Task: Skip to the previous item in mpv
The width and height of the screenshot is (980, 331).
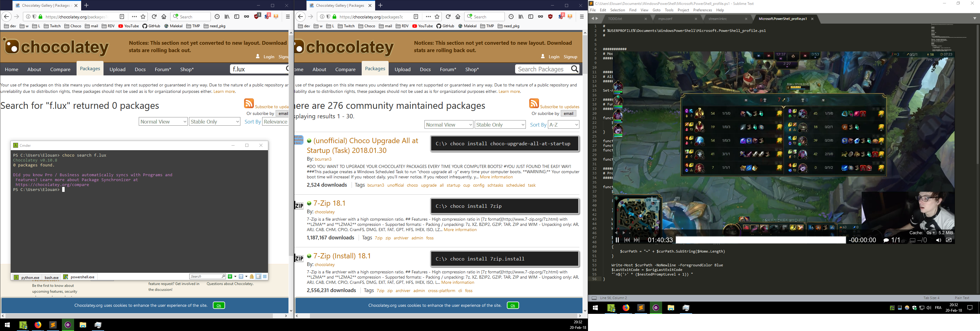Action: tap(627, 240)
